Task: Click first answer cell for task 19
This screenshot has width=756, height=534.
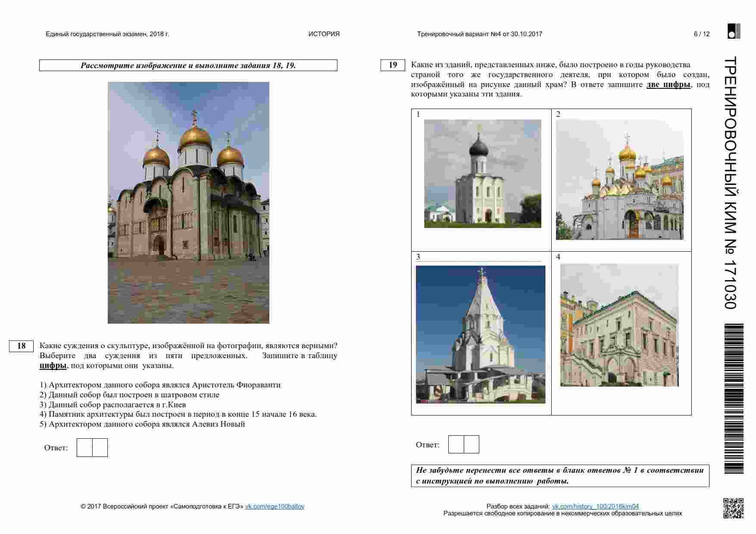Action: (x=456, y=444)
